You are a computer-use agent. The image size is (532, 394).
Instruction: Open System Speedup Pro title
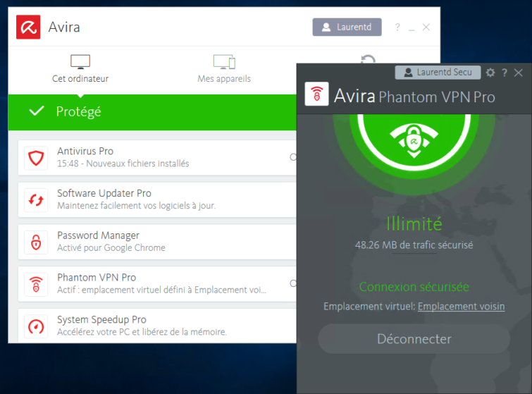[101, 320]
